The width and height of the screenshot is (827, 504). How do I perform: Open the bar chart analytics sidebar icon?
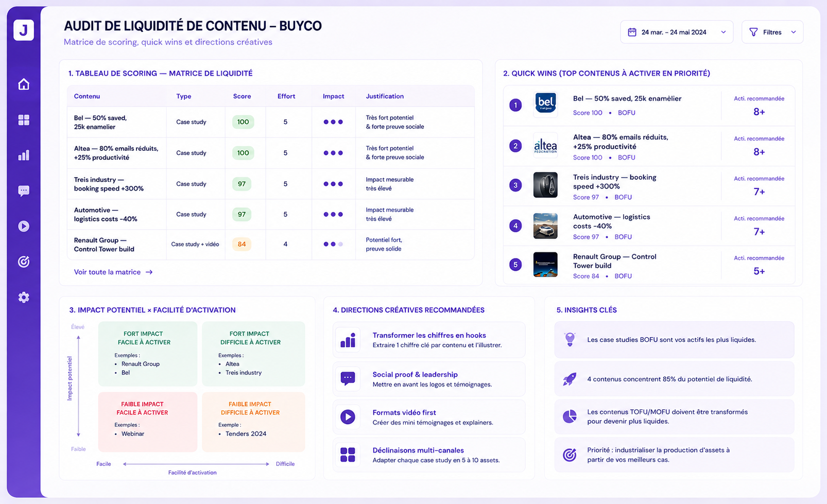click(24, 155)
